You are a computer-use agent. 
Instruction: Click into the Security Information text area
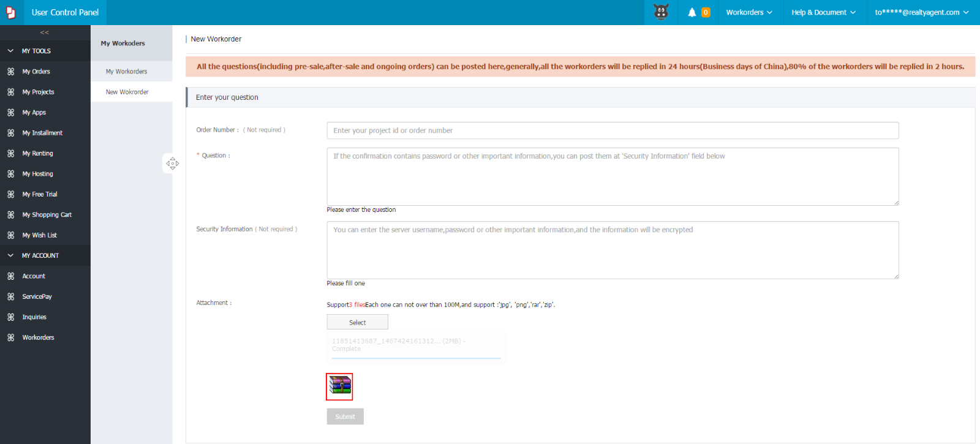pos(612,250)
